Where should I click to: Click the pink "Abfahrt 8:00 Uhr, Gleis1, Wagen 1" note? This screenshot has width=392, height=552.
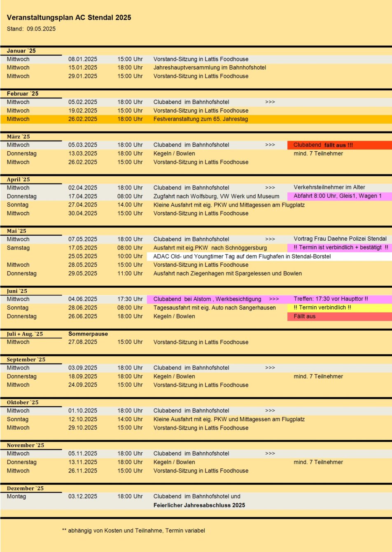(337, 196)
